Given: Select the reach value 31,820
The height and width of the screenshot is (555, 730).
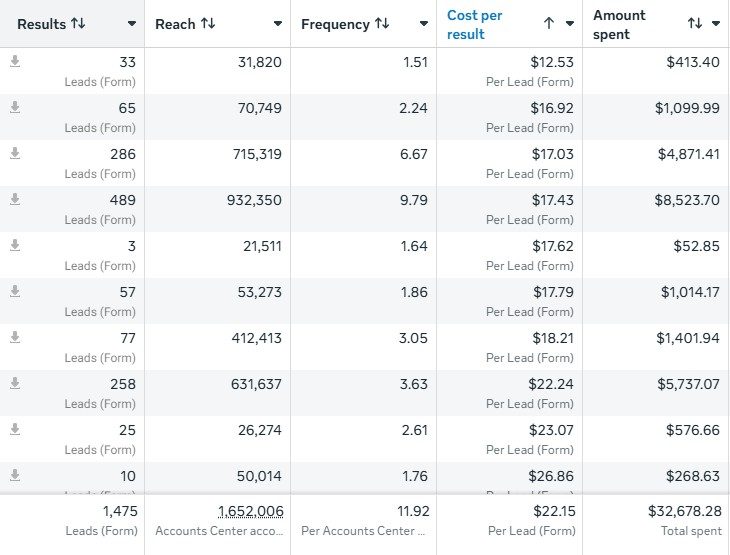Looking at the screenshot, I should point(260,62).
